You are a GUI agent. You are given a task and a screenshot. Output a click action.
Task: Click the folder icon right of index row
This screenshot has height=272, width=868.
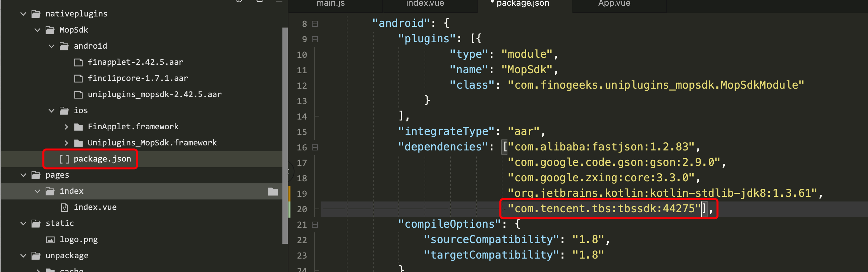[x=273, y=191]
